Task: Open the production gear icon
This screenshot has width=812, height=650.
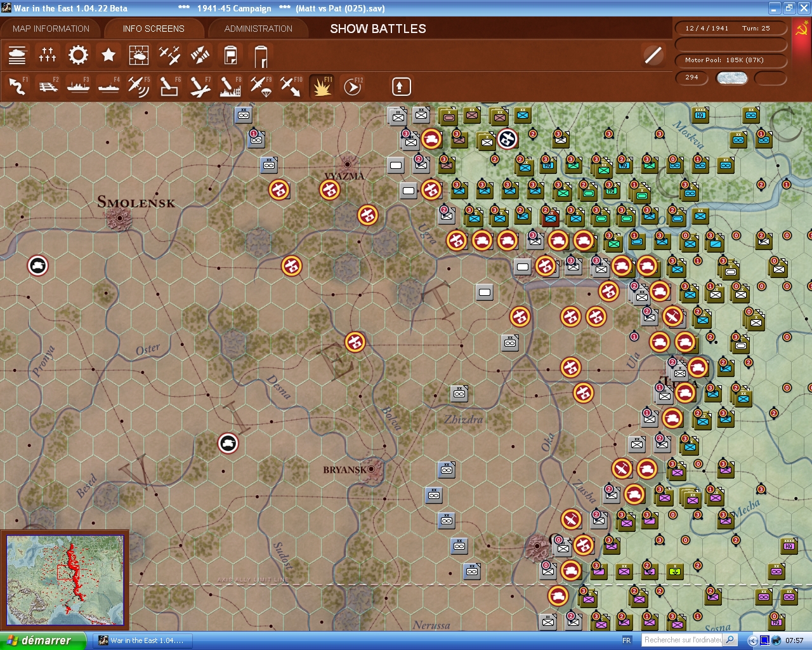Action: [x=78, y=55]
